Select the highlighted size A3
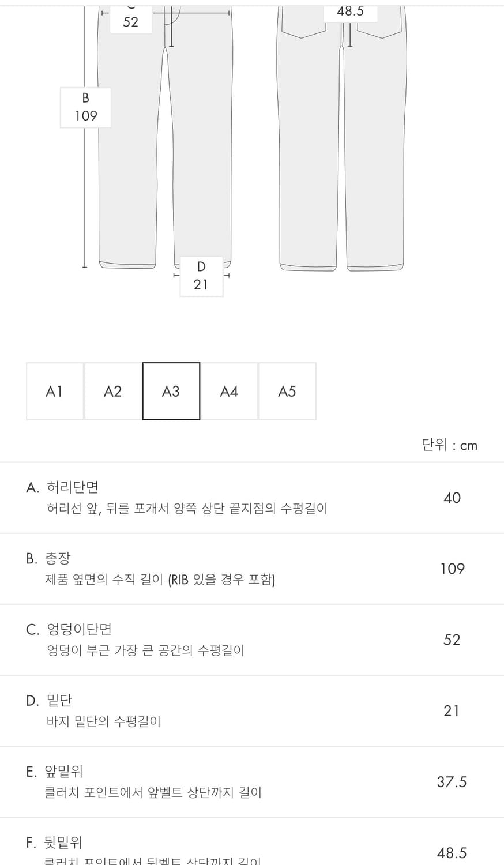 coord(171,391)
